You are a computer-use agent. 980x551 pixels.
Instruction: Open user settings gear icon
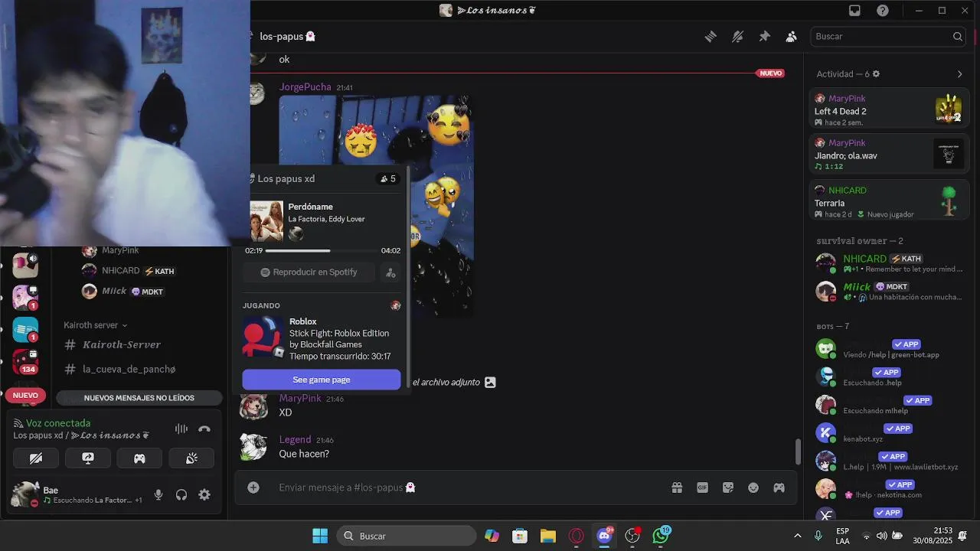204,495
